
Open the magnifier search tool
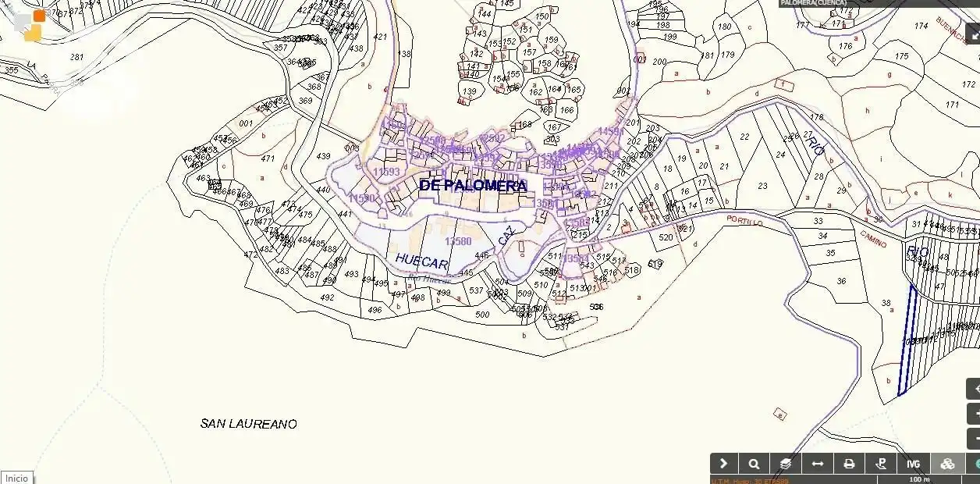point(755,464)
